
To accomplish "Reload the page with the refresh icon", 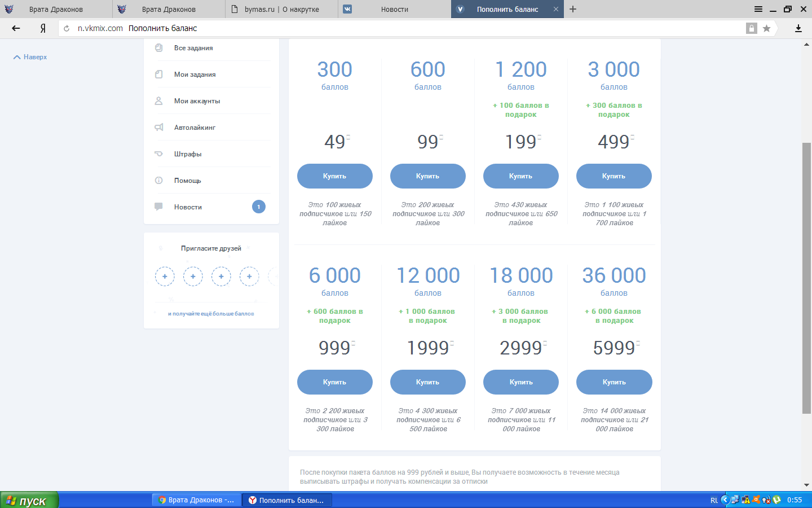I will 67,28.
